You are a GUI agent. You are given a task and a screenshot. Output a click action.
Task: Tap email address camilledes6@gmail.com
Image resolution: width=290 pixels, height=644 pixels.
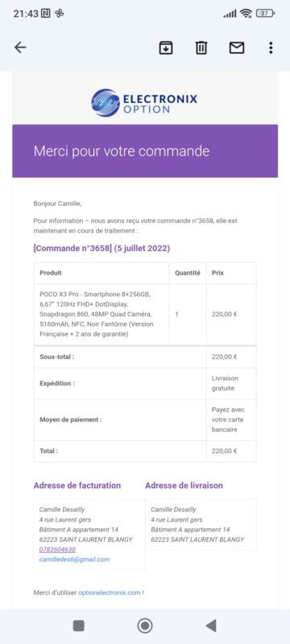coord(74,559)
